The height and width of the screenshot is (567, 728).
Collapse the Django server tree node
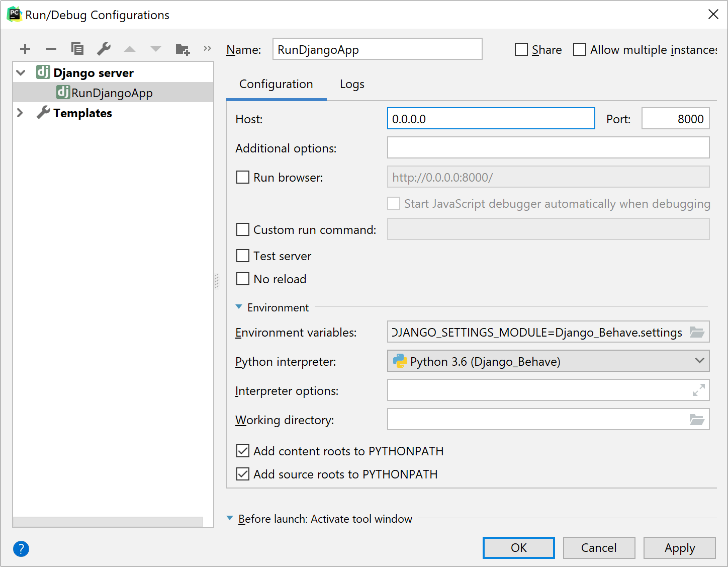coord(21,72)
